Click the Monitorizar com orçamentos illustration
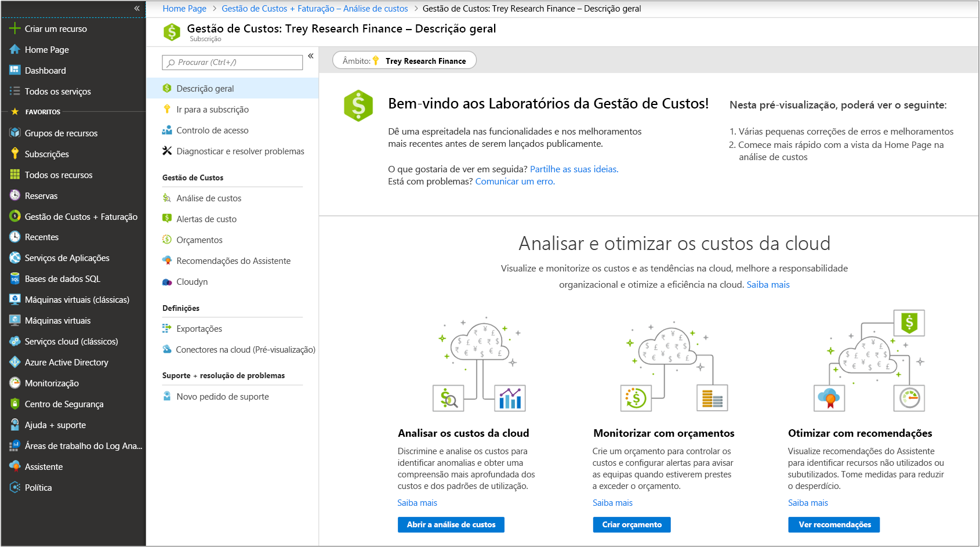This screenshot has width=980, height=547. pyautogui.click(x=674, y=365)
